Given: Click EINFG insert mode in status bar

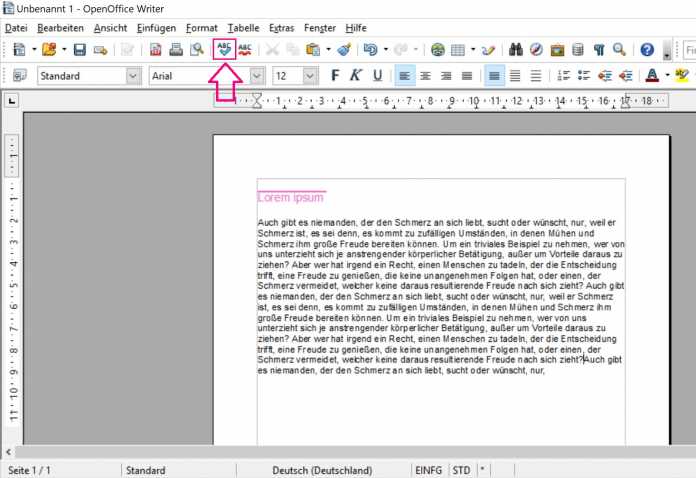Looking at the screenshot, I should [427, 470].
